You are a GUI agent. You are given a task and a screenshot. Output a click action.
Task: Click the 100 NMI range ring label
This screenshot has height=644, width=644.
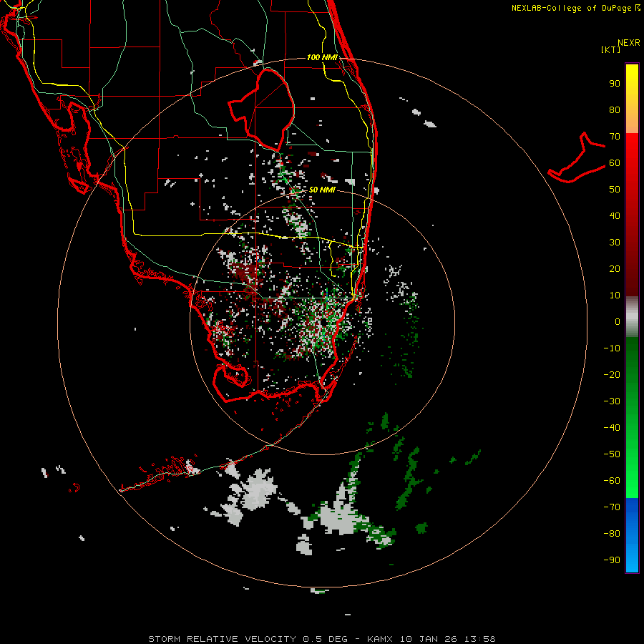point(323,57)
